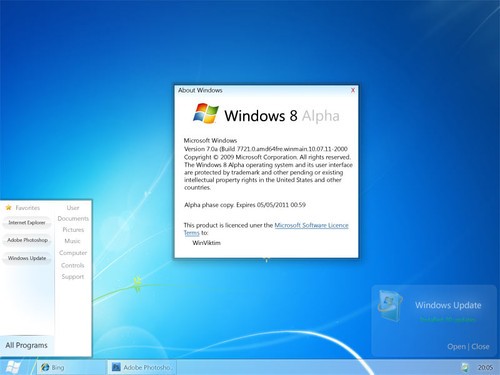
Task: Click the Alpha phase expiry text
Action: pyautogui.click(x=245, y=205)
